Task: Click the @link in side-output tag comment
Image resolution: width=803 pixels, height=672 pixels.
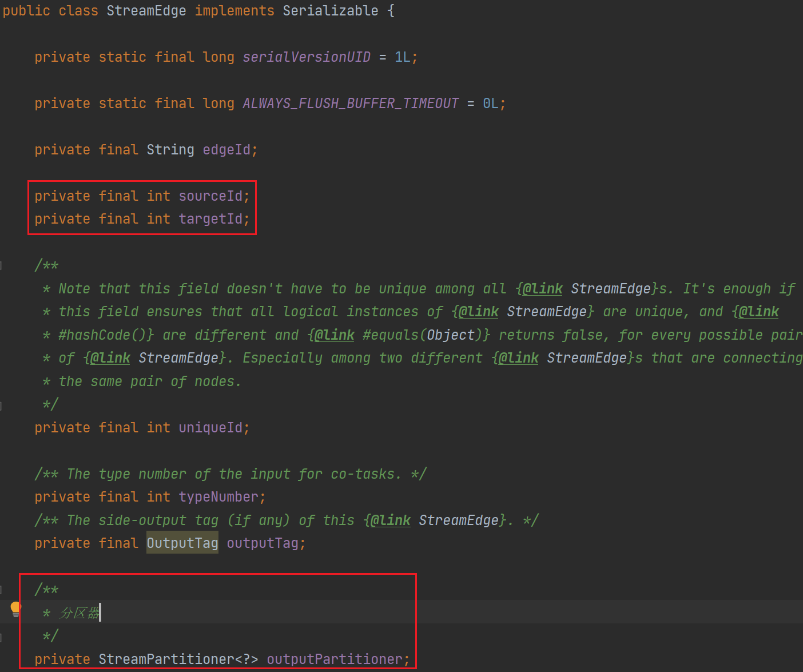Action: tap(391, 520)
